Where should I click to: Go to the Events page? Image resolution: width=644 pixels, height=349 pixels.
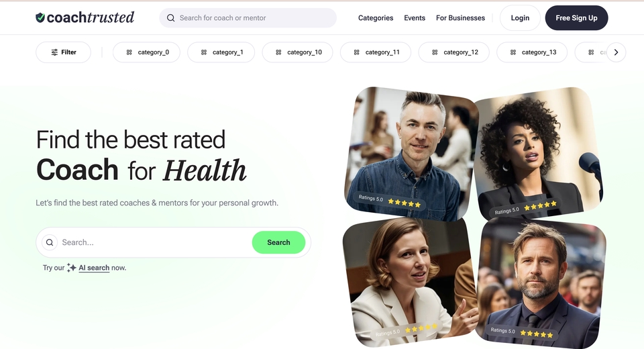tap(415, 18)
